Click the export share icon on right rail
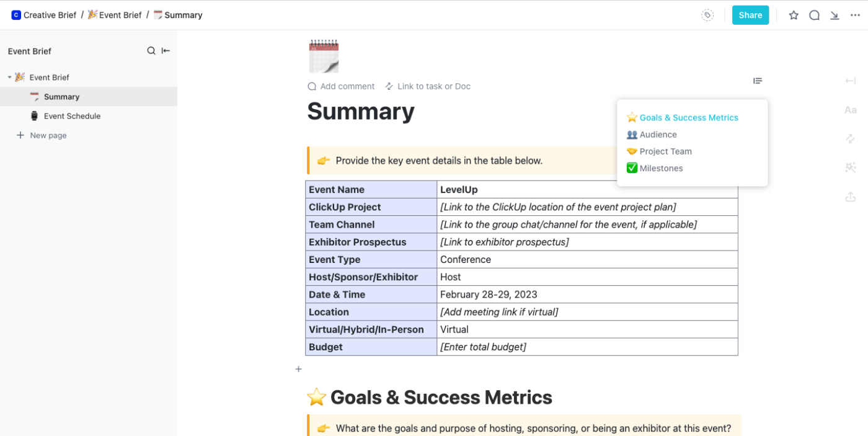868x436 pixels. [850, 197]
